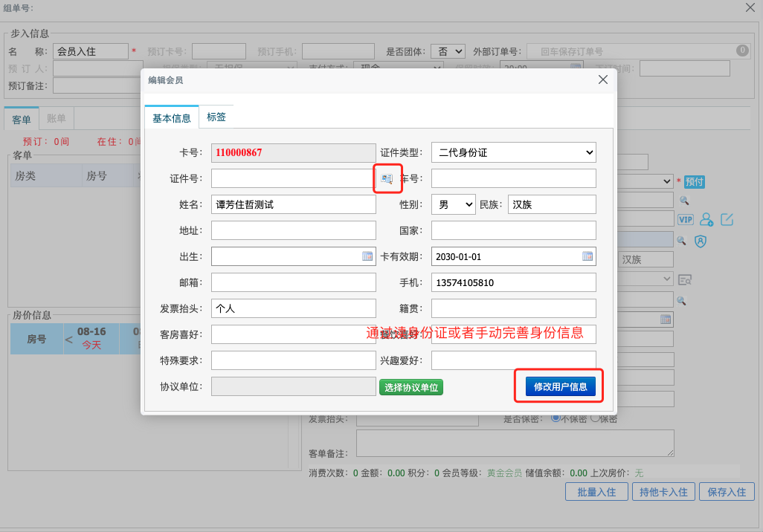The image size is (763, 532).
Task: Click the 08-16 今天 date column header
Action: (91, 338)
